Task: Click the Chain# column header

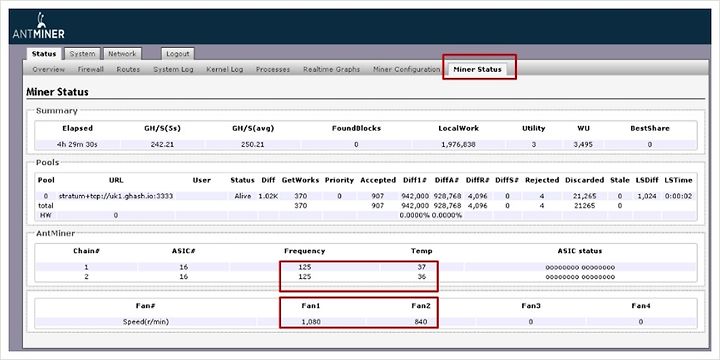Action: tap(86, 251)
